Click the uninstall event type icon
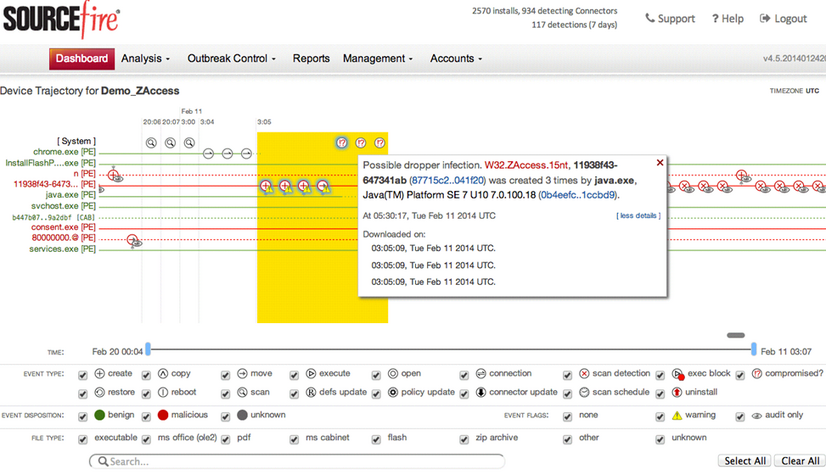The image size is (826, 475). pos(677,392)
